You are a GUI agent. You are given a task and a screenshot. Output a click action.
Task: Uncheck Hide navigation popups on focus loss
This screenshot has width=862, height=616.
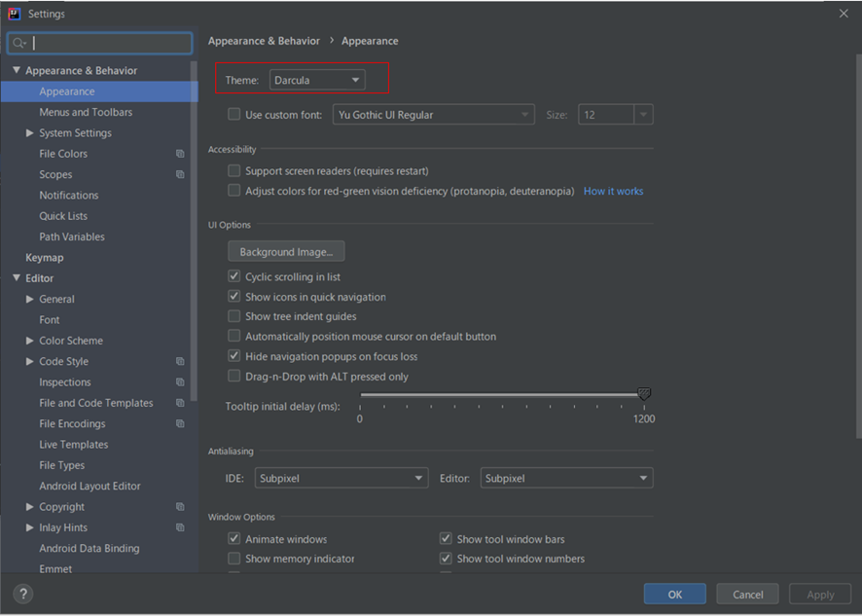point(234,356)
